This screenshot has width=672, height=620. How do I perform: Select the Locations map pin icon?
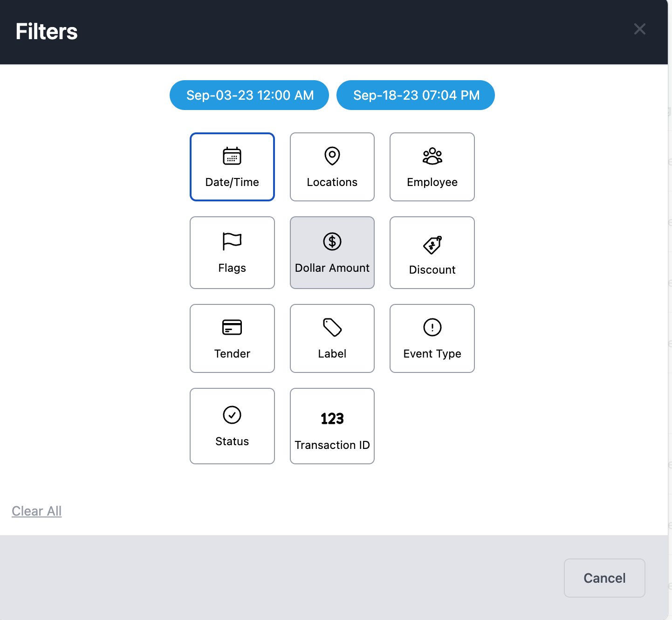pyautogui.click(x=332, y=156)
